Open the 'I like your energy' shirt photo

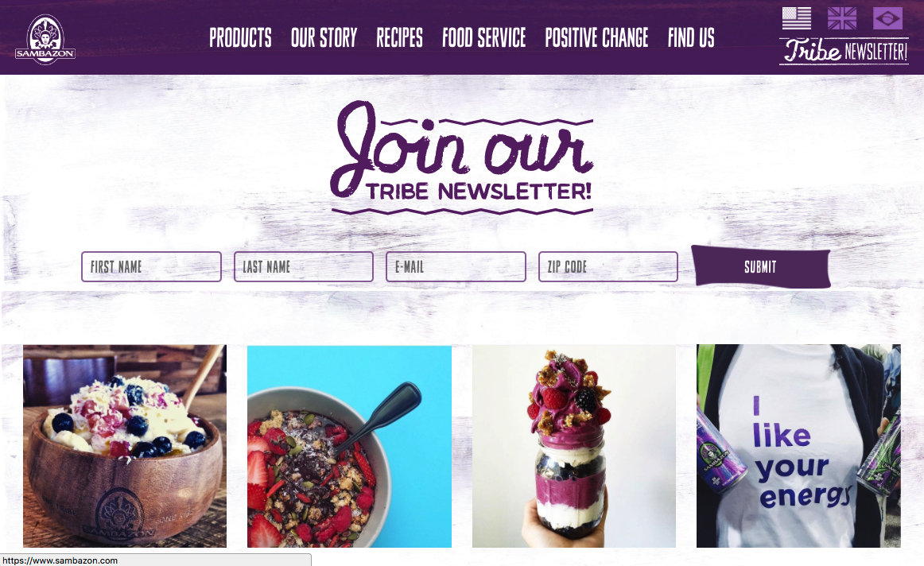click(x=798, y=446)
